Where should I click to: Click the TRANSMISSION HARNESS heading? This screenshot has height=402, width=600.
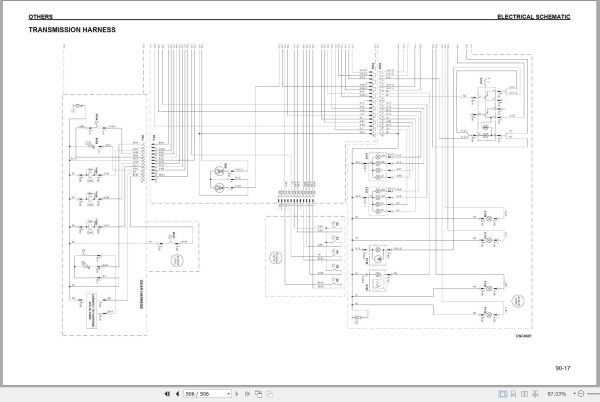point(72,30)
